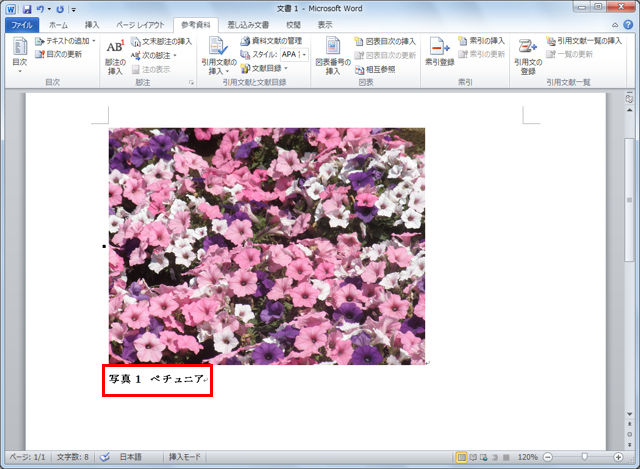Minimize the ribbon with the caret icon
The height and width of the screenshot is (469, 640).
pos(615,25)
